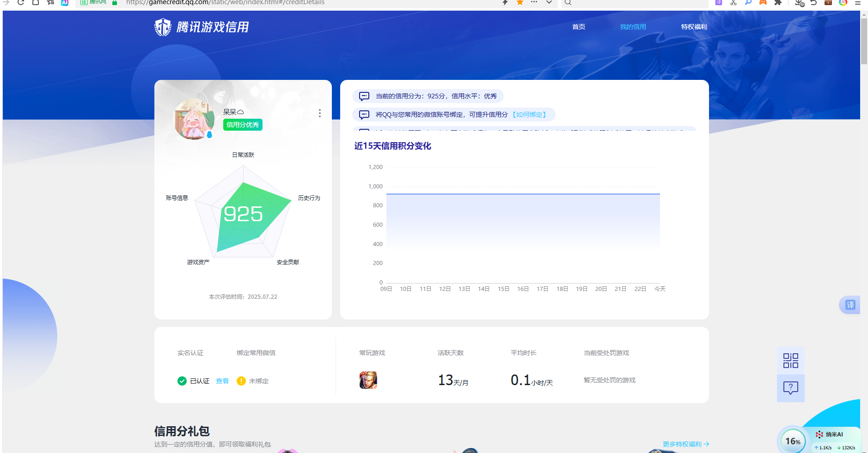Click the 近15天信用积分变化 heading
Viewport: 868px width, 453px height.
(x=392, y=146)
